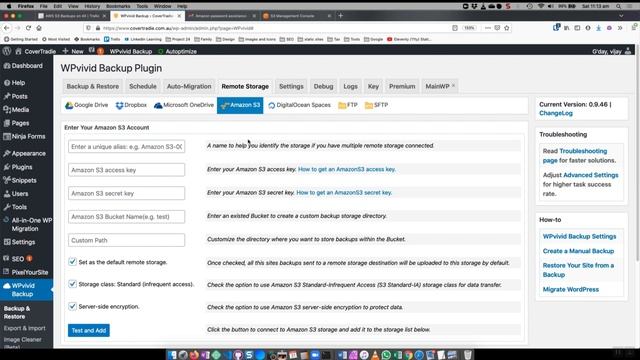Open the Tools sidebar menu
640x360 pixels.
15,207
